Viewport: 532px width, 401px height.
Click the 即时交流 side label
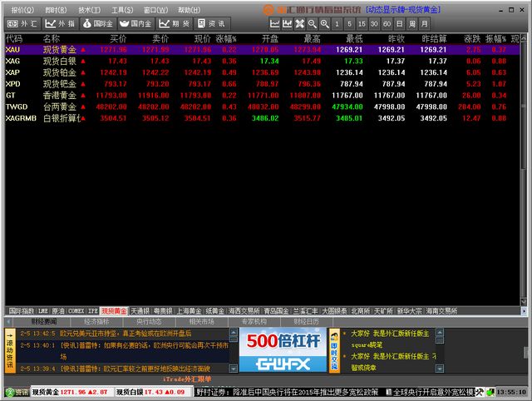(334, 350)
